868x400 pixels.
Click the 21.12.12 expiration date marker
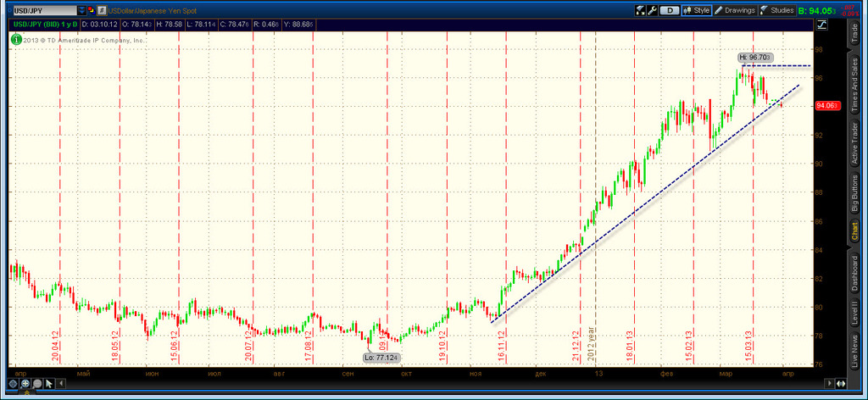pos(576,346)
